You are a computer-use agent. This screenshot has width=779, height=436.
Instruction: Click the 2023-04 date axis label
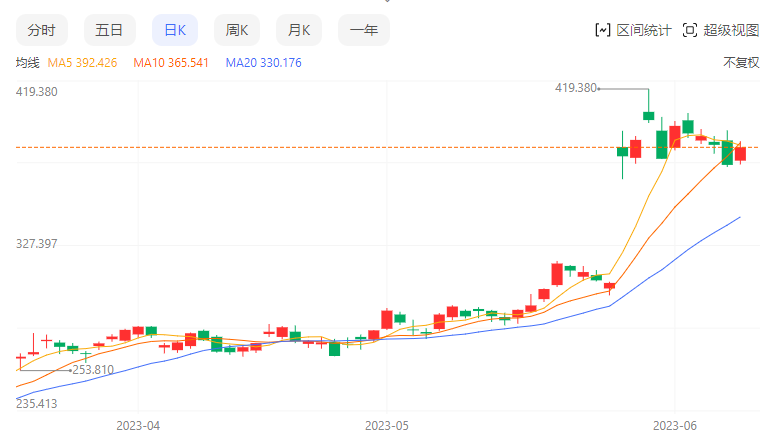pyautogui.click(x=138, y=426)
